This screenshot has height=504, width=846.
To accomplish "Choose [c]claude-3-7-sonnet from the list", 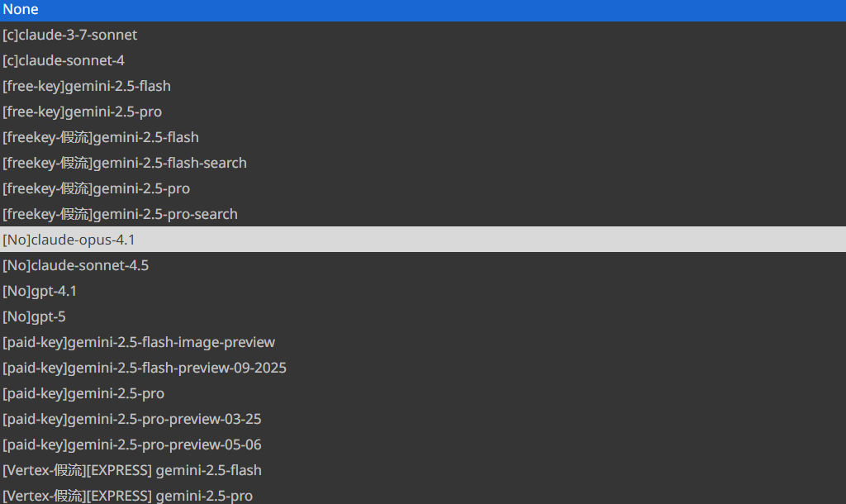I will pyautogui.click(x=423, y=35).
